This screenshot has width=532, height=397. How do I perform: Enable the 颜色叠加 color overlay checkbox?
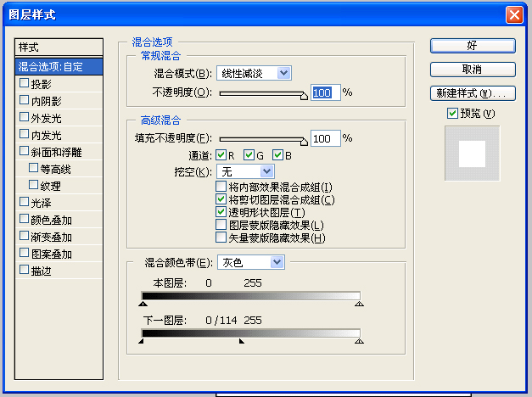[x=24, y=219]
